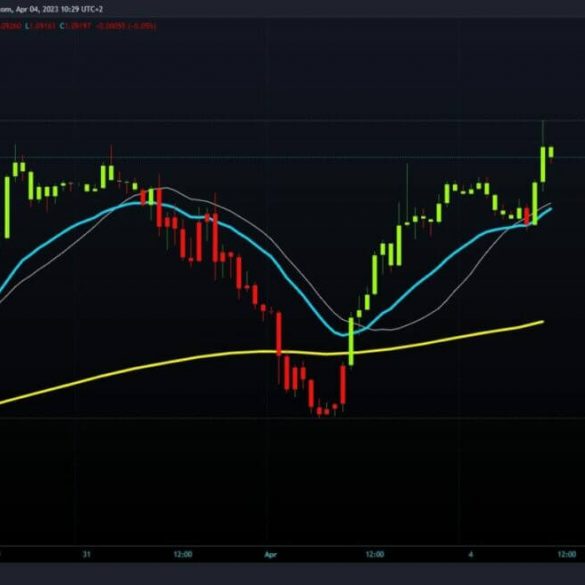The width and height of the screenshot is (585, 585).
Task: Click the "12:00" label between Apr and 4
Action: tap(375, 555)
